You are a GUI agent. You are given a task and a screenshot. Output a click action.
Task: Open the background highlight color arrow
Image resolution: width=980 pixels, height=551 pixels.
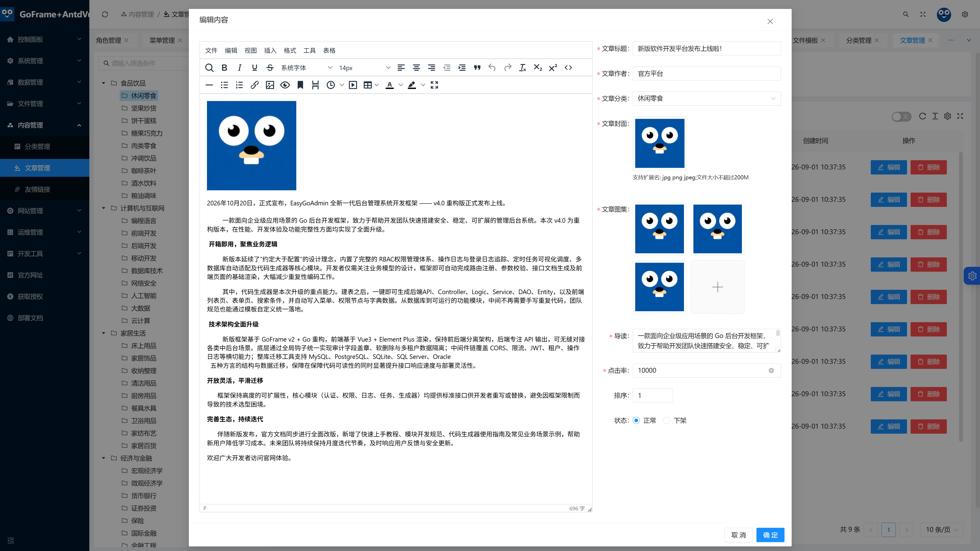423,85
